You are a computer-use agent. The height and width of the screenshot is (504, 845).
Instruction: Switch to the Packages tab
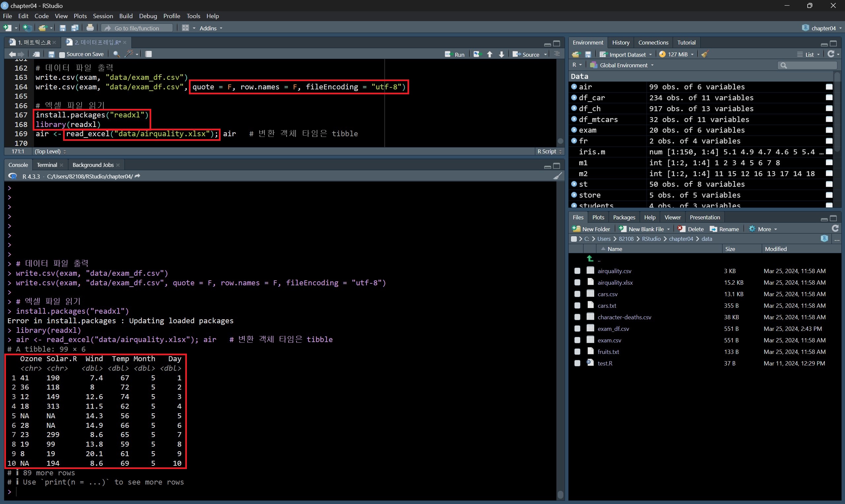tap(624, 217)
